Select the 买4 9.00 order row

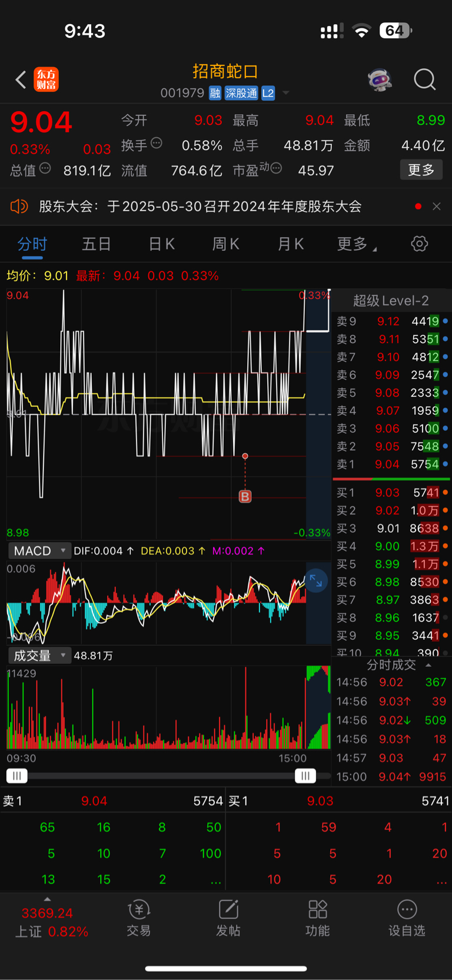click(392, 546)
